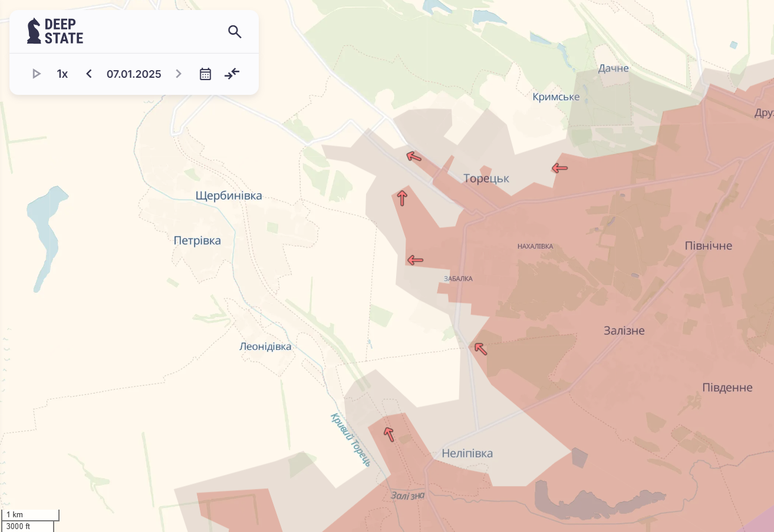This screenshot has width=774, height=532.
Task: Click the left arrow above Забалка
Action: coord(415,260)
